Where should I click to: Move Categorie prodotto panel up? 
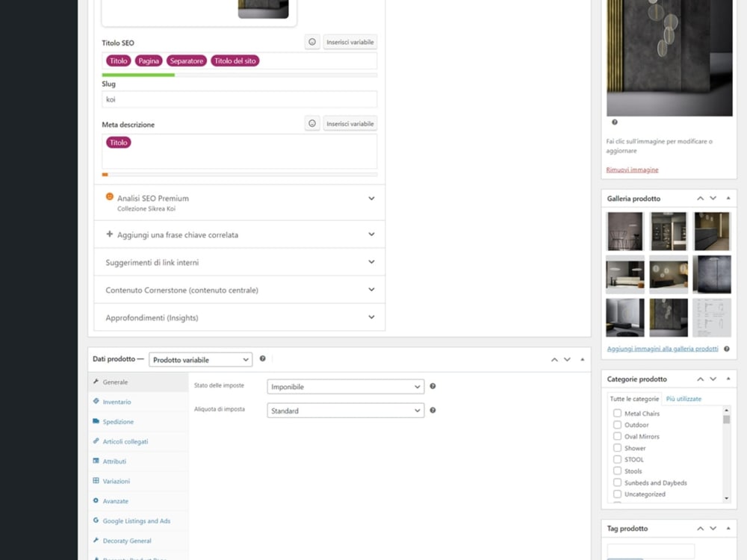(x=701, y=379)
